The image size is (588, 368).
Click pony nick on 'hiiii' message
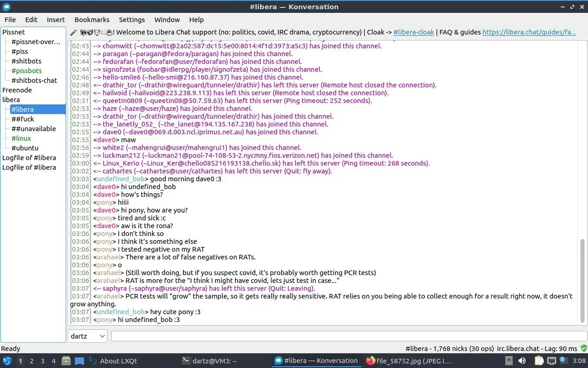click(105, 202)
